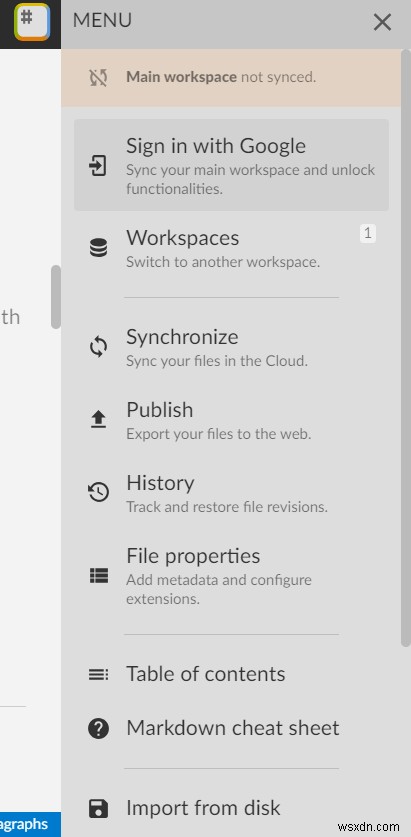Click the not-synced crossed arrows icon

(98, 78)
